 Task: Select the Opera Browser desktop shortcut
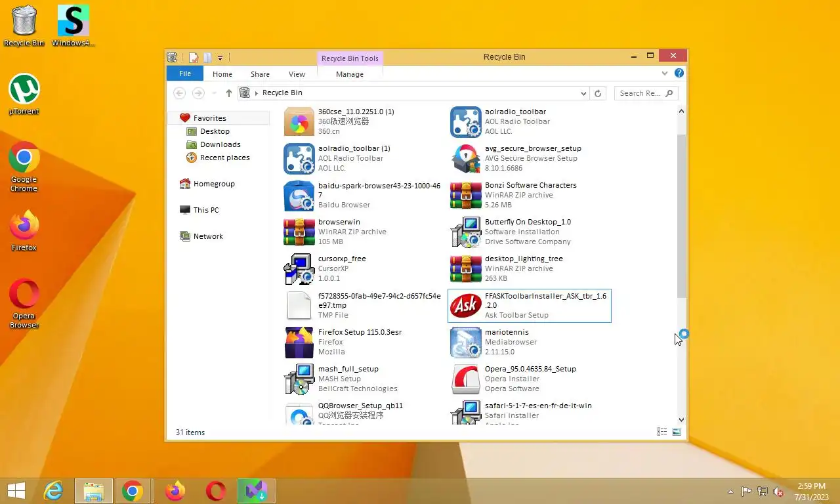(24, 304)
